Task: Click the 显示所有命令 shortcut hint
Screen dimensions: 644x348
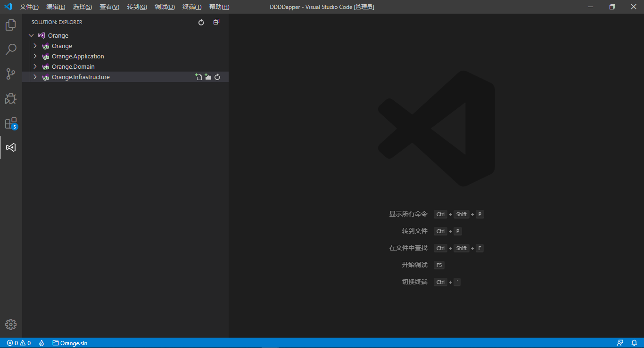Action: coord(408,214)
